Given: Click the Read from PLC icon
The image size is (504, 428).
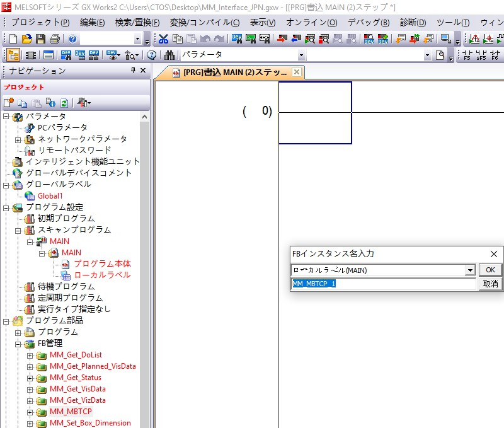Looking at the screenshot, I should [296, 39].
